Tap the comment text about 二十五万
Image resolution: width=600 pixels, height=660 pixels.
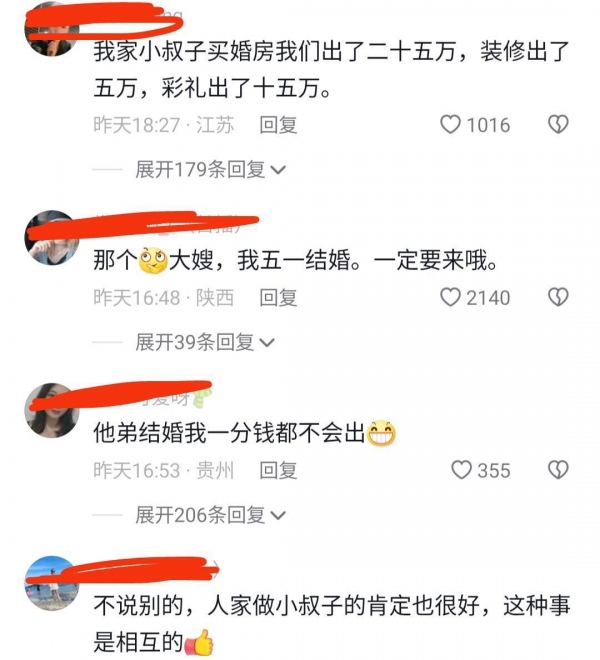click(x=331, y=70)
